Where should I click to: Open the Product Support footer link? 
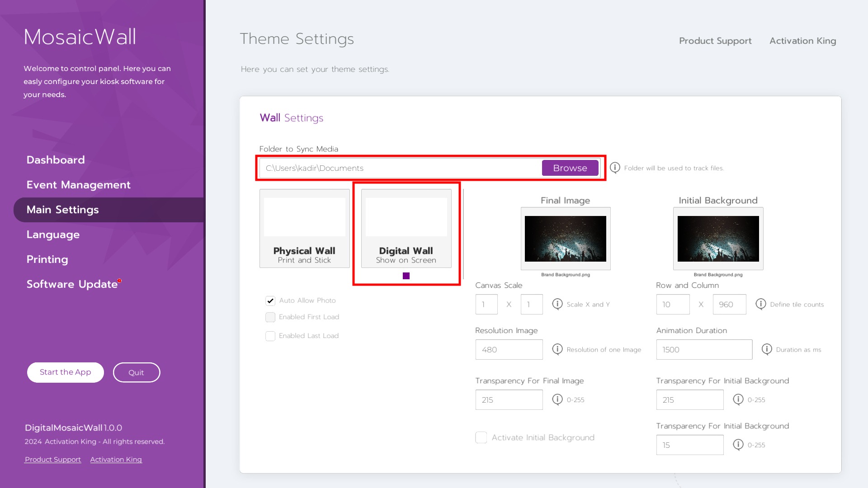click(53, 460)
